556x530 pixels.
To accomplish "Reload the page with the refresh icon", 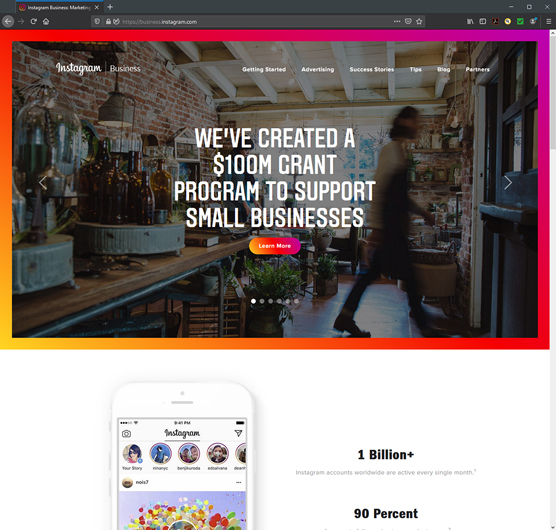I will [33, 22].
